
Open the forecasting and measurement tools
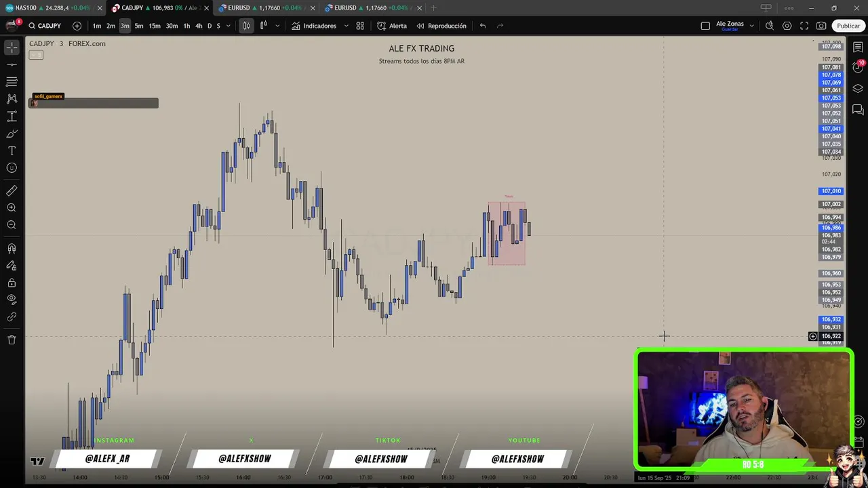coord(12,117)
